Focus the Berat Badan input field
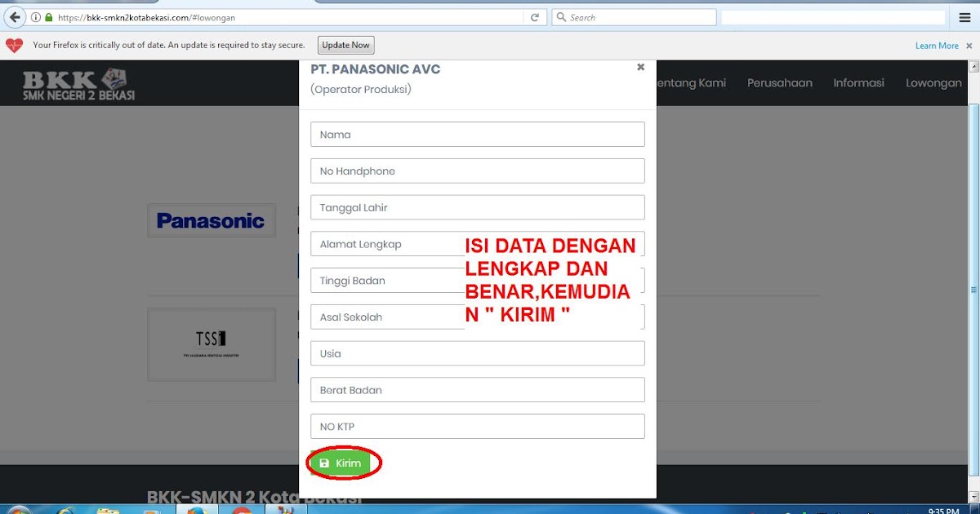 478,390
